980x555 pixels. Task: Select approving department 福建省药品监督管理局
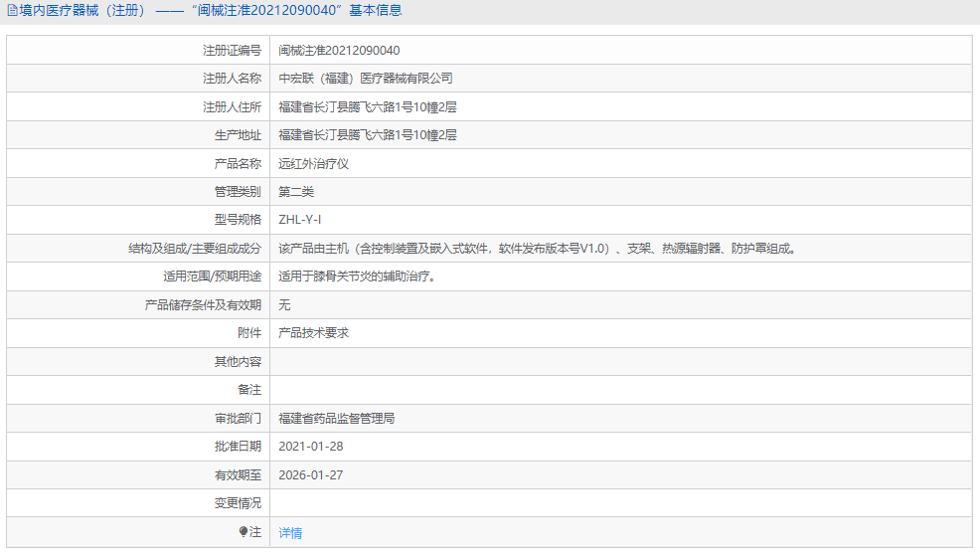[337, 419]
